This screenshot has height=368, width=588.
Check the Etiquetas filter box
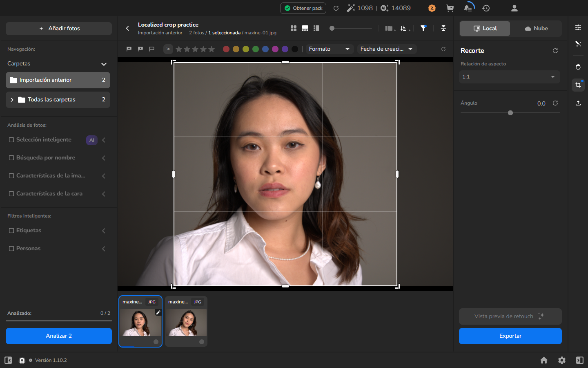click(x=11, y=231)
